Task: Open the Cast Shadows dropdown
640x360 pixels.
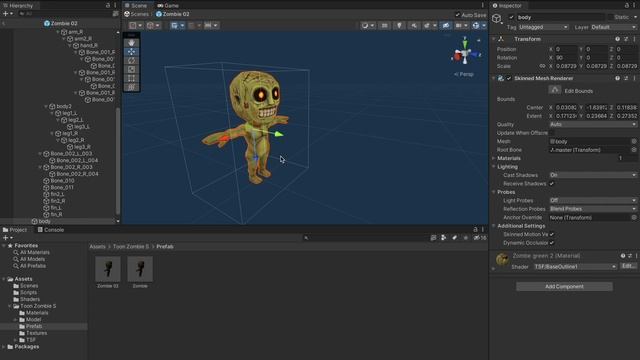Action: click(x=593, y=175)
